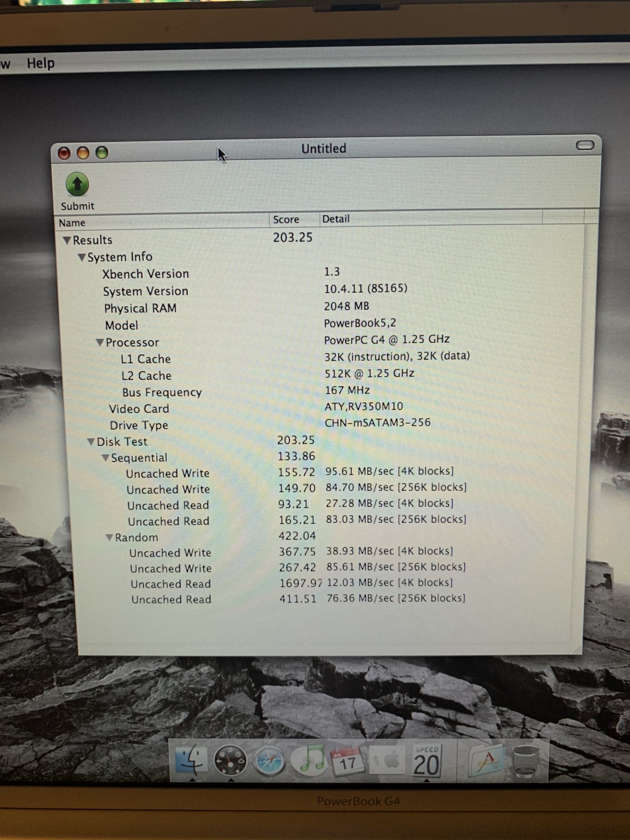Screen dimensions: 630x840
Task: Close the Untitled window with red button
Action: (x=64, y=153)
